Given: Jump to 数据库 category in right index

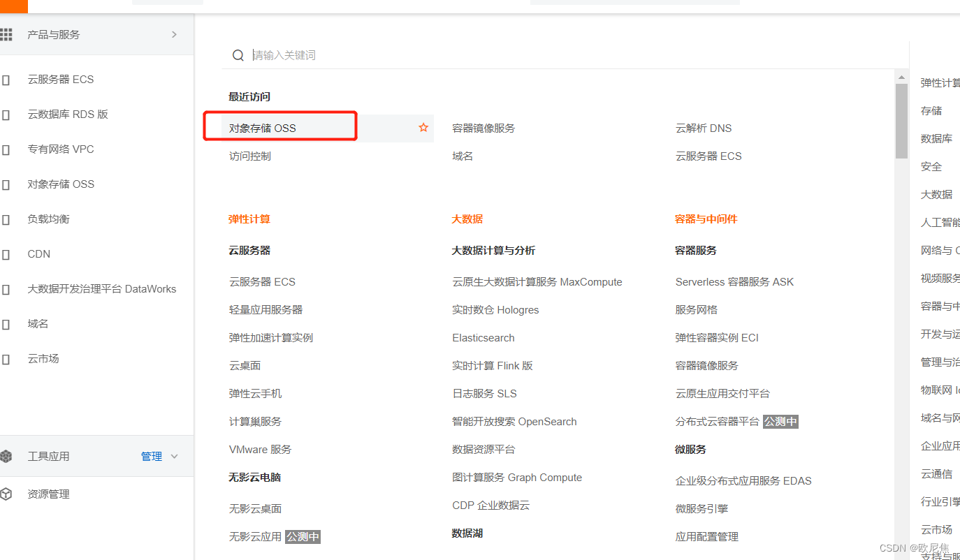Looking at the screenshot, I should coord(936,138).
